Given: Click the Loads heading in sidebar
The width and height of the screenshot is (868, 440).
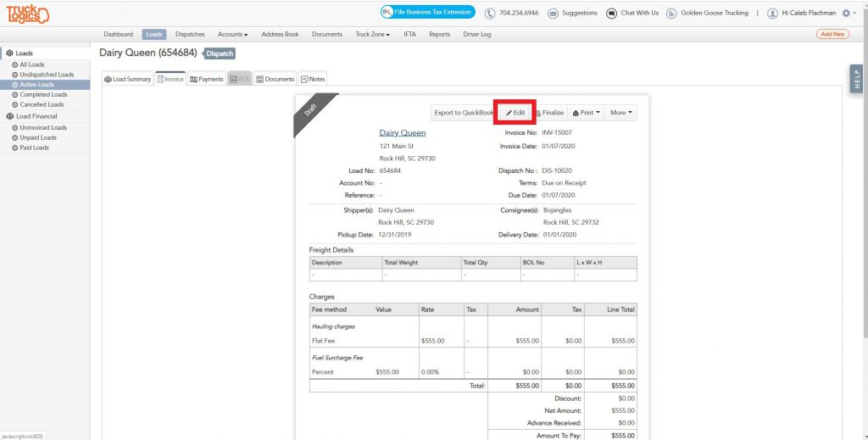Looking at the screenshot, I should coord(24,53).
